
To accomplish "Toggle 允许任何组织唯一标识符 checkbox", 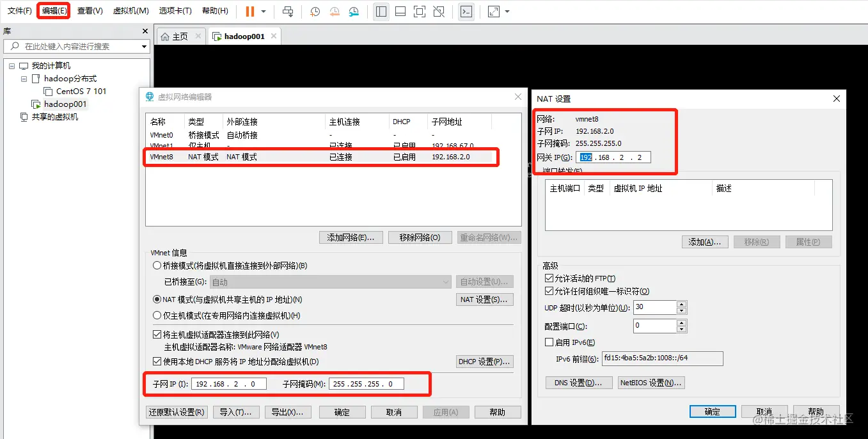I will point(549,291).
